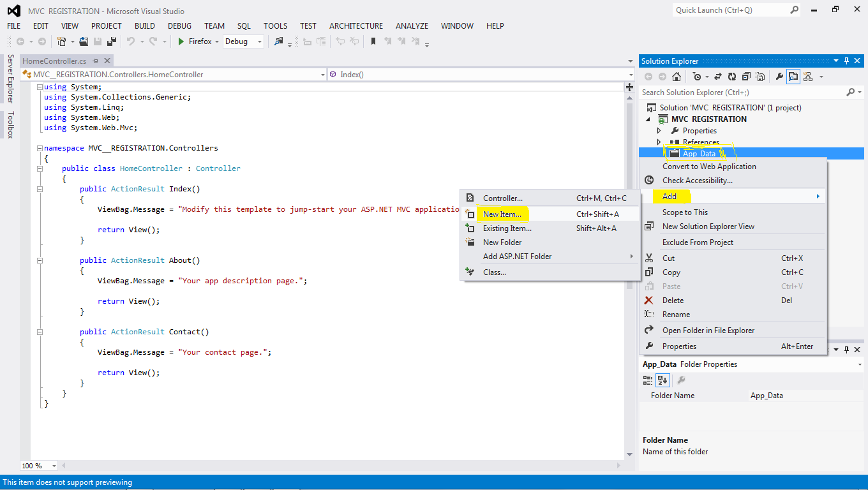Open the BUILD menu

coord(145,26)
